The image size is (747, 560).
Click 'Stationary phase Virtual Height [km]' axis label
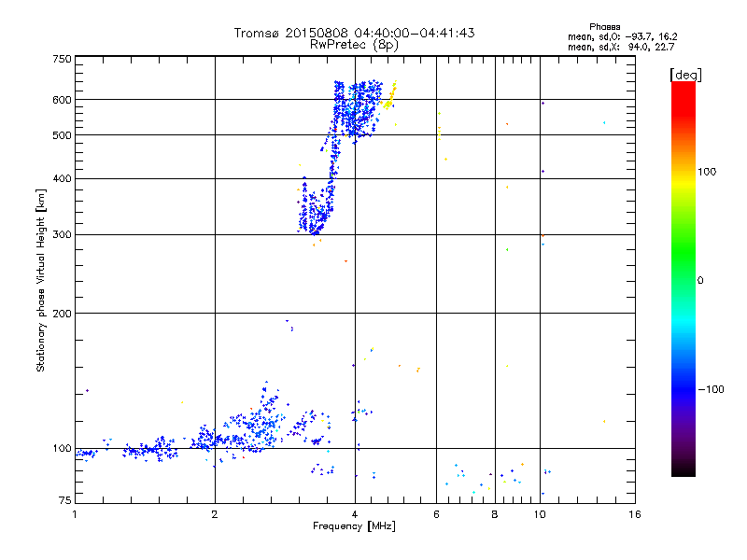41,280
